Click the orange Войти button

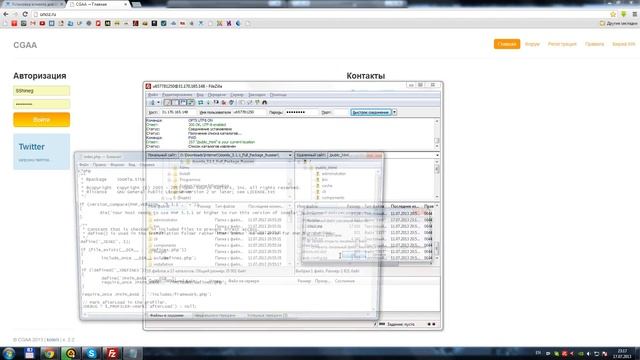tap(41, 120)
